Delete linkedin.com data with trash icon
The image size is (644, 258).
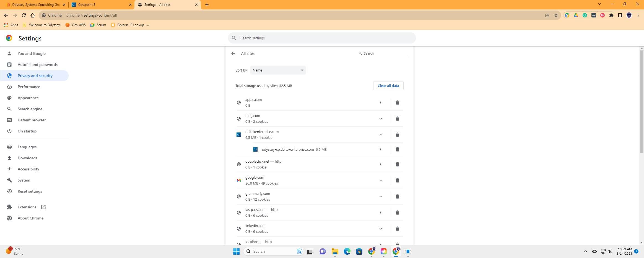coord(397,229)
